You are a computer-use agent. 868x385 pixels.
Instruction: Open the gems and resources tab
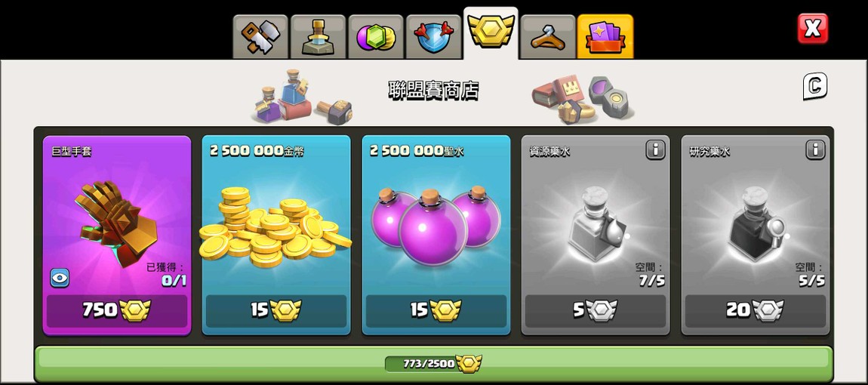tap(376, 37)
